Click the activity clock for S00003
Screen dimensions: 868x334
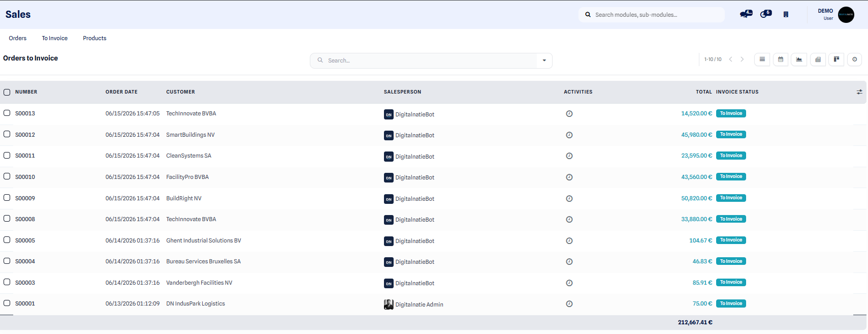click(569, 283)
